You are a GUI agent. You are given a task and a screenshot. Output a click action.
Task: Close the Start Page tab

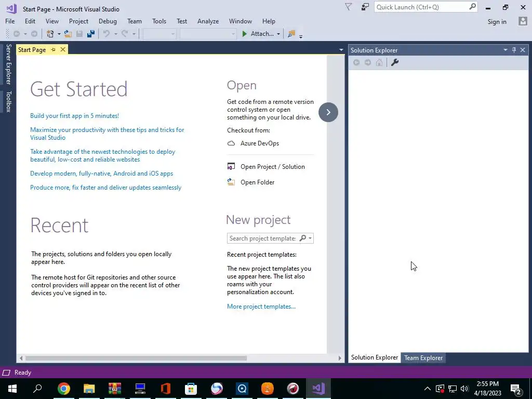pyautogui.click(x=63, y=49)
